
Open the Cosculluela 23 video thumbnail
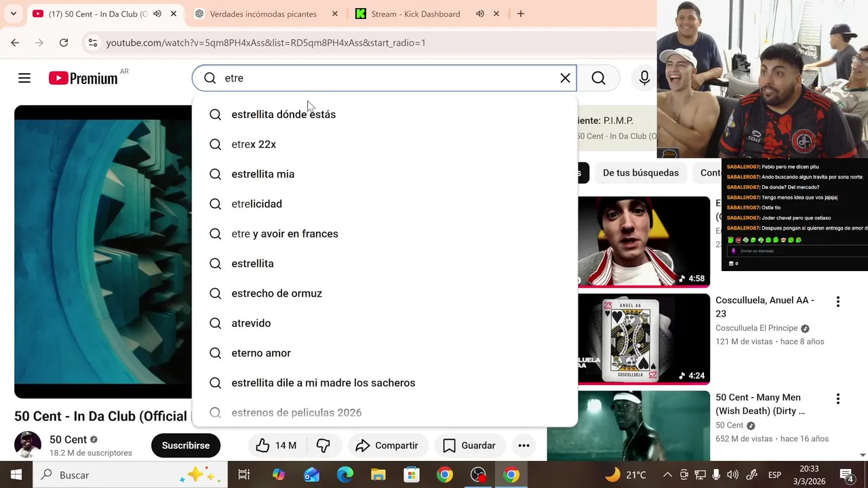(x=644, y=339)
